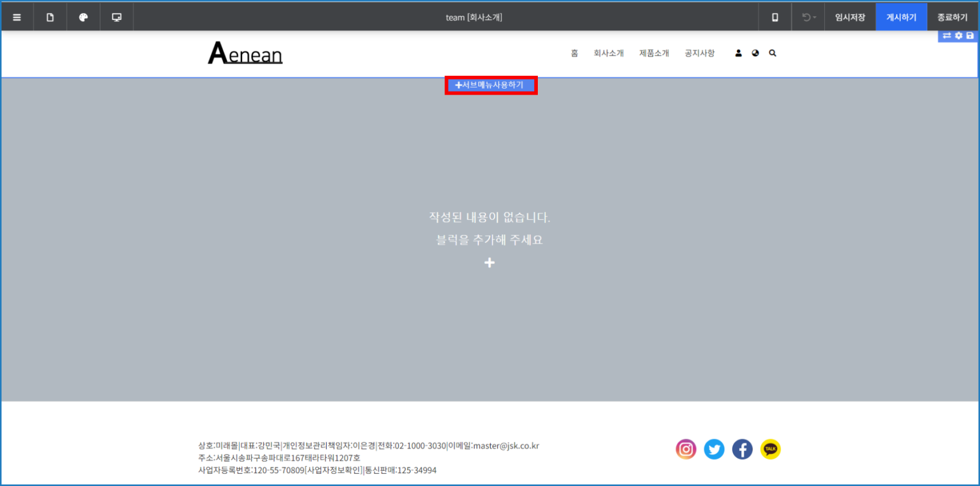The height and width of the screenshot is (486, 980).
Task: Click the desktop monitor preview icon
Action: (x=117, y=17)
